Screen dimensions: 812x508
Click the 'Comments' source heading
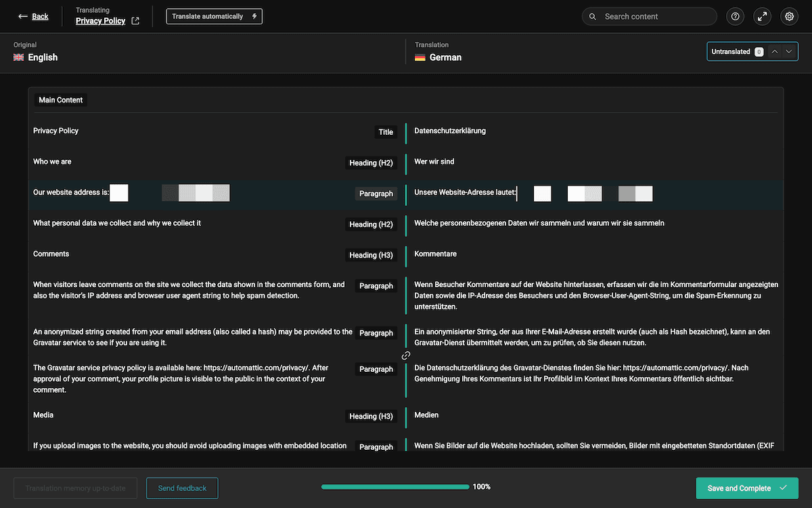pyautogui.click(x=51, y=254)
